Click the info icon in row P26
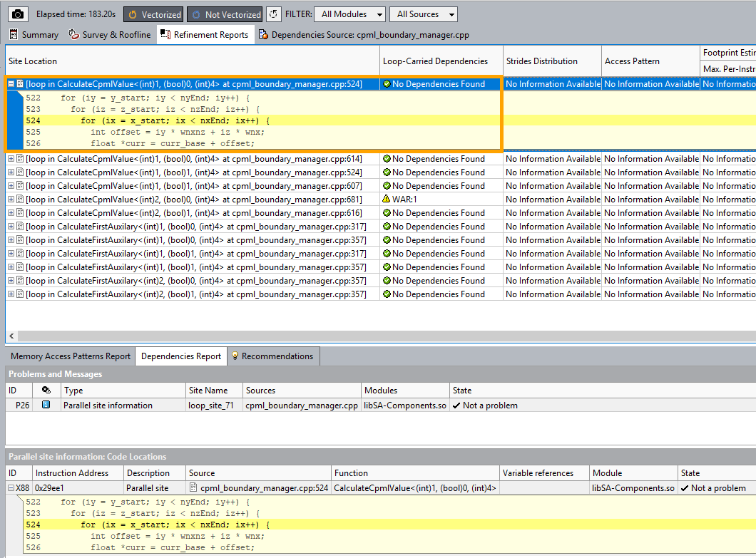756x558 pixels. point(46,405)
